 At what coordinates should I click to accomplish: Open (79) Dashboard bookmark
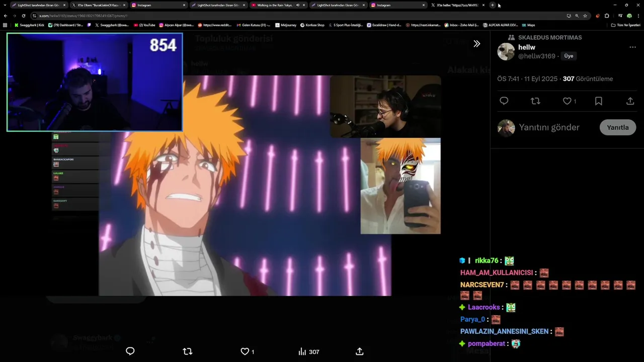[x=66, y=25]
